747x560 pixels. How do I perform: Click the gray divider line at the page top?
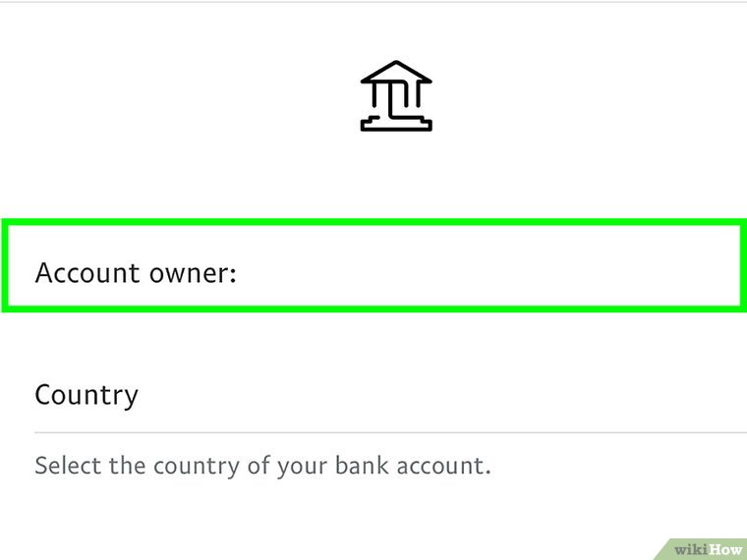(373, 2)
